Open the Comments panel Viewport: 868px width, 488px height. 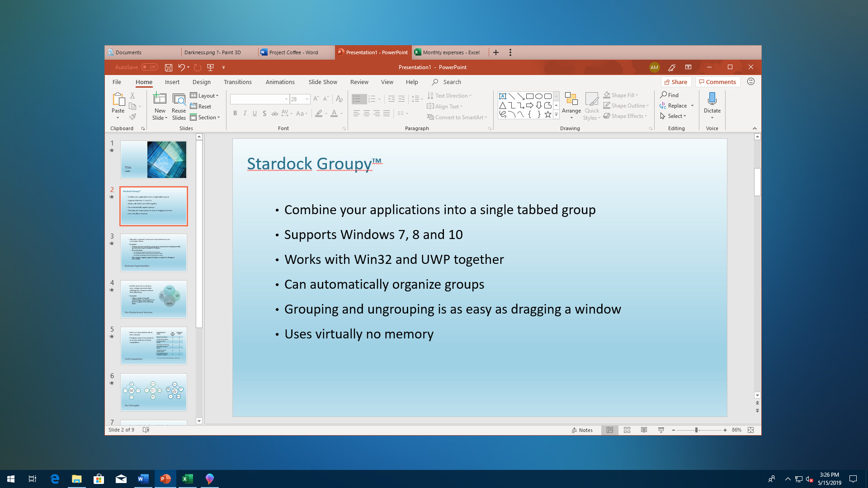[x=717, y=81]
